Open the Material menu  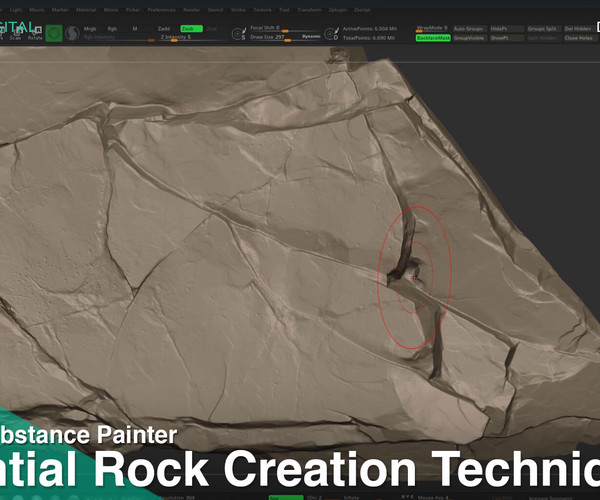click(86, 10)
